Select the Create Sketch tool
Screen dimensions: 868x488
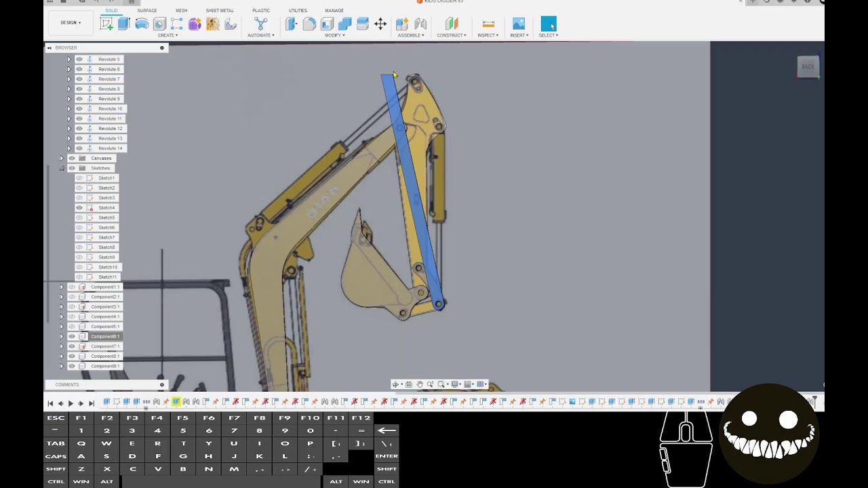click(x=106, y=24)
